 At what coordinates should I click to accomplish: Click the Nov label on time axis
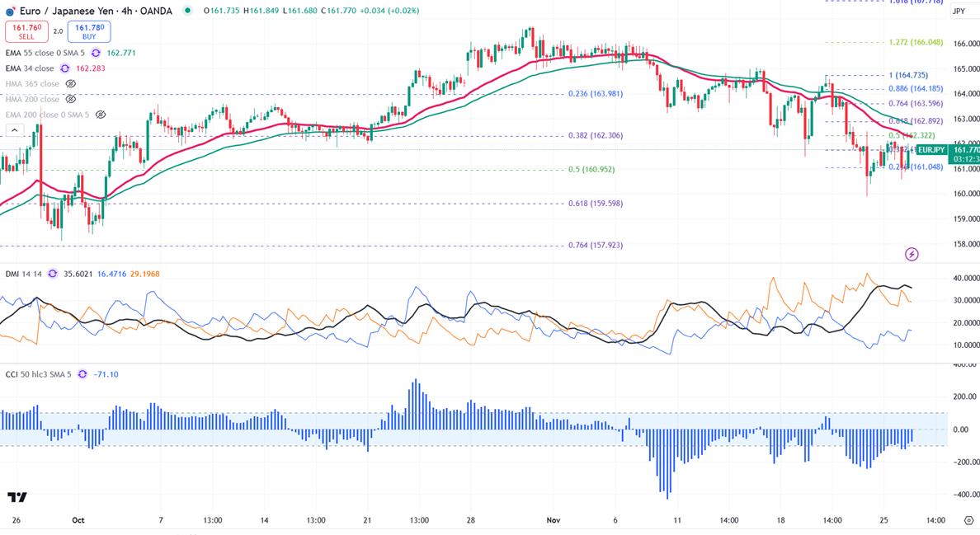pos(554,520)
